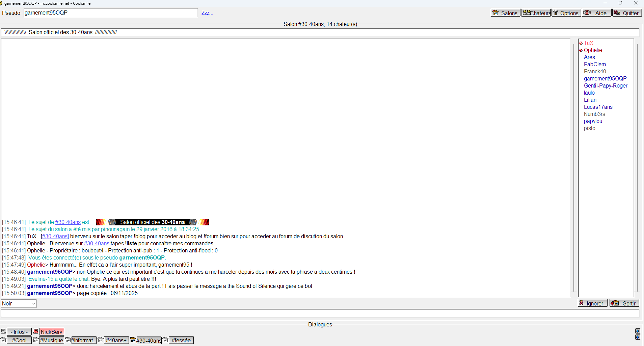644x346 pixels.
Task: Select user Ophelie in the user list
Action: click(x=593, y=50)
